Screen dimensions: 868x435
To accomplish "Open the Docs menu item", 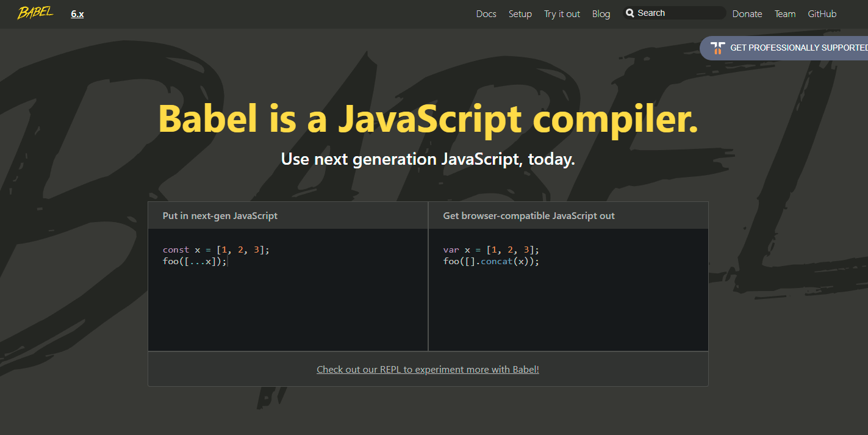I will coord(486,13).
